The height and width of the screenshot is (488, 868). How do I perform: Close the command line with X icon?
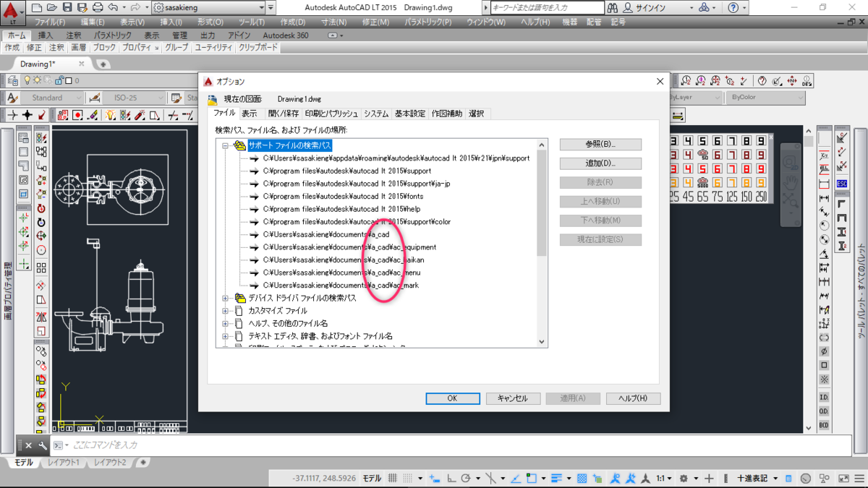[x=29, y=445]
